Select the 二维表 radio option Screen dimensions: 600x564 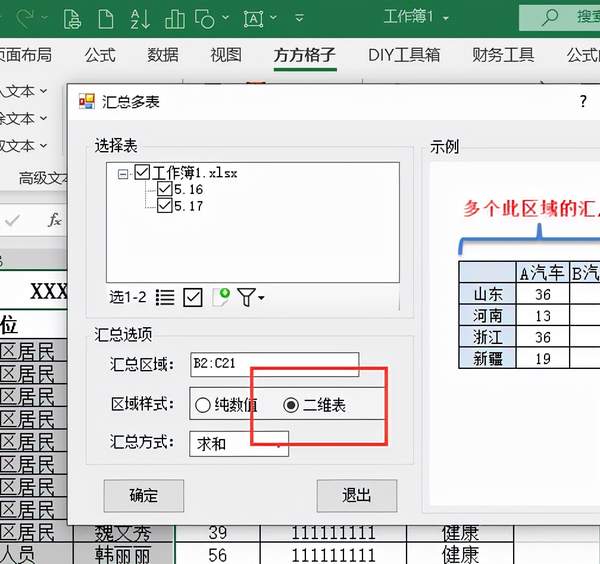click(291, 405)
